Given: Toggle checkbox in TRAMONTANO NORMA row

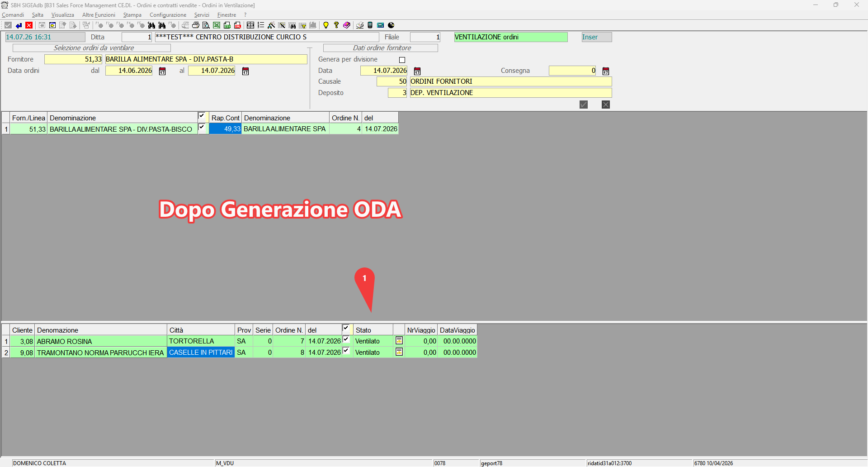Looking at the screenshot, I should point(346,351).
